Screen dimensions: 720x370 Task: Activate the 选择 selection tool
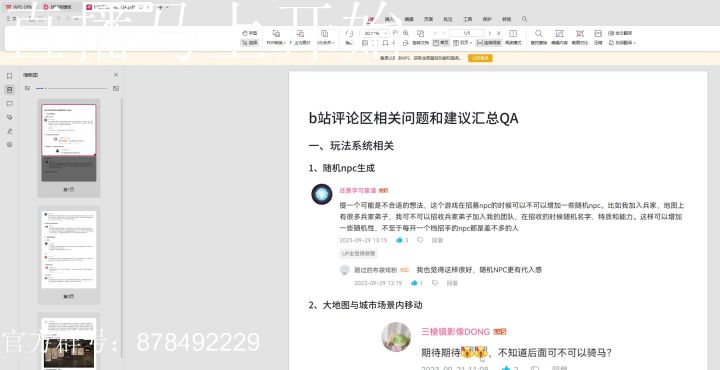click(x=250, y=43)
